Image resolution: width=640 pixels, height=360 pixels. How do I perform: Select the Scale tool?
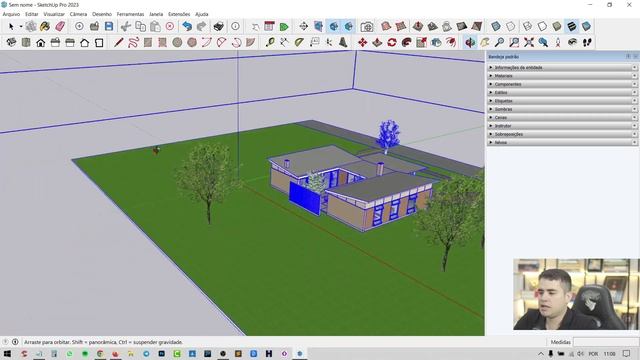pos(421,42)
